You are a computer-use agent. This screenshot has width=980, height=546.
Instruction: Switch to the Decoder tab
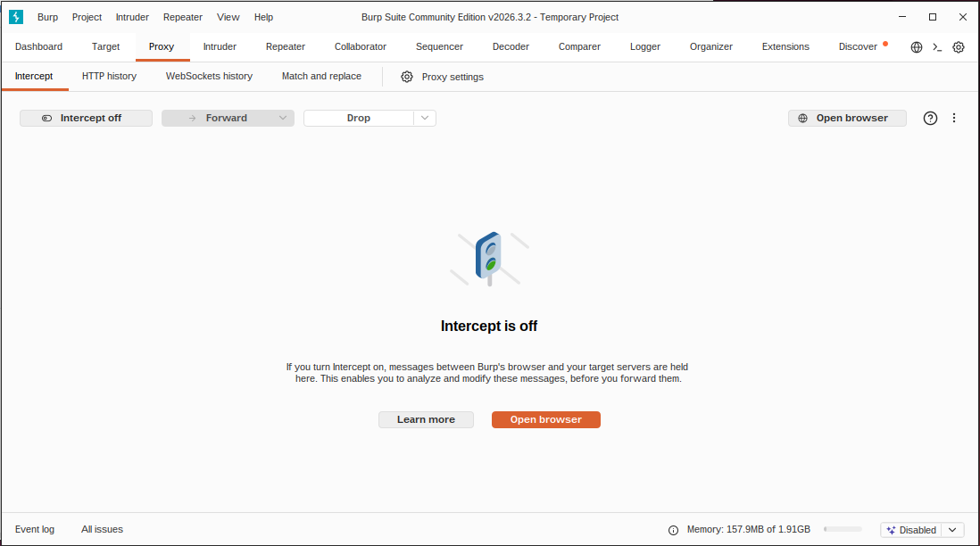tap(511, 47)
